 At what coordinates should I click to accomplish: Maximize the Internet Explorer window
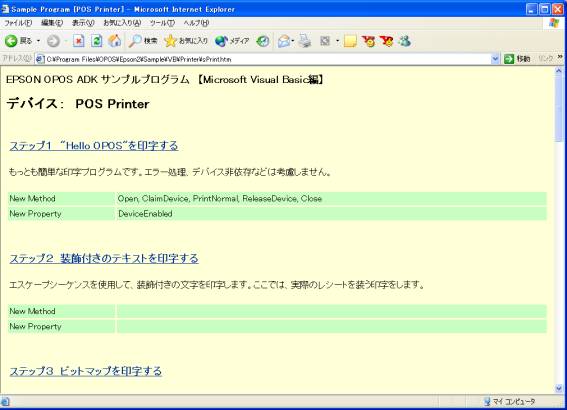(x=545, y=9)
